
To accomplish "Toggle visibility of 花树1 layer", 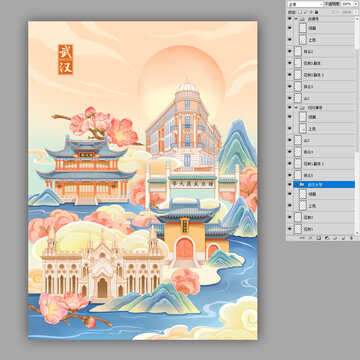I will pos(289,230).
